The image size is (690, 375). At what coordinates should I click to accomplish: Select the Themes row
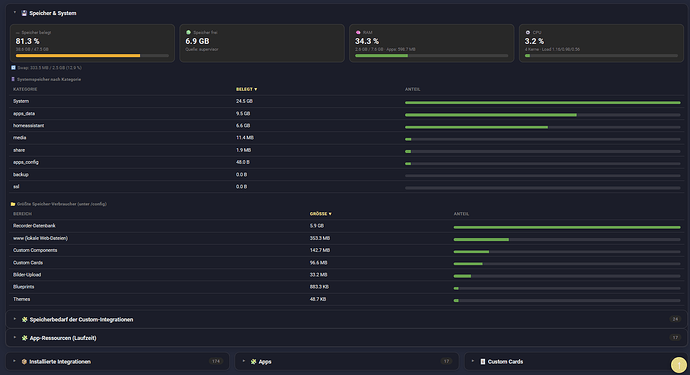(347, 299)
